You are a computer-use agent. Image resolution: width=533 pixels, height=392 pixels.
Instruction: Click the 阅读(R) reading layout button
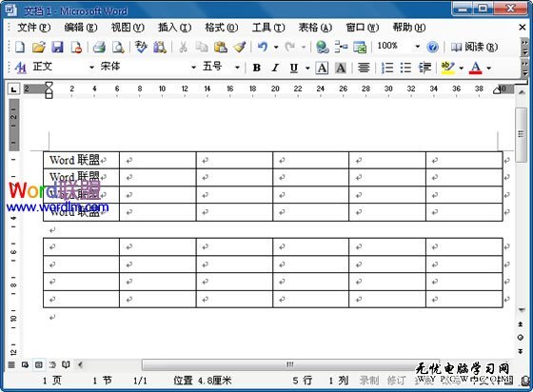point(475,47)
